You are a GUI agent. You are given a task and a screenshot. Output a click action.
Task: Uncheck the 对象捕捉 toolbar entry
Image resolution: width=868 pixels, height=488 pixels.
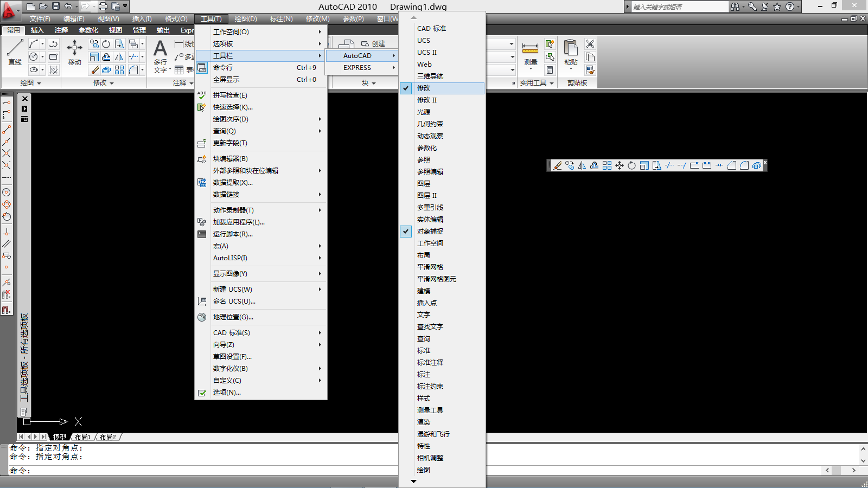pyautogui.click(x=442, y=231)
